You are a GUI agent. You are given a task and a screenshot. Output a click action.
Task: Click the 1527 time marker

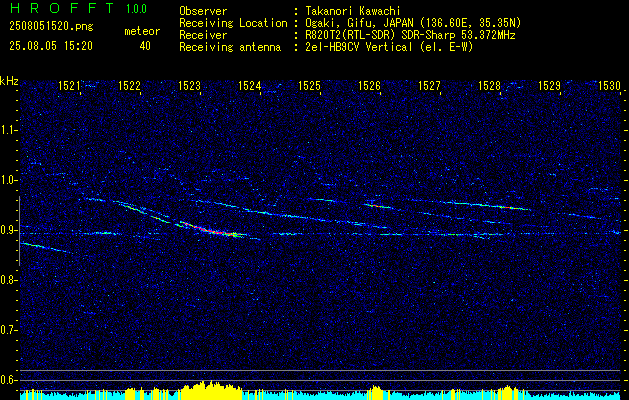(429, 86)
